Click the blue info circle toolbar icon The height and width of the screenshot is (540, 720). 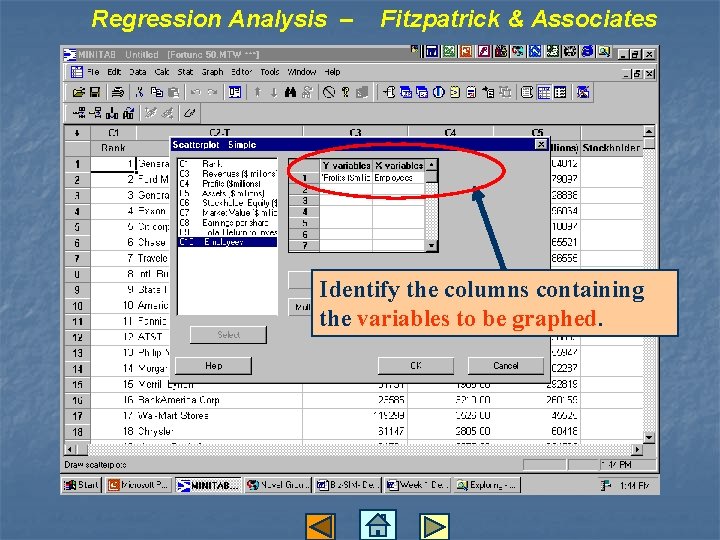click(x=439, y=92)
